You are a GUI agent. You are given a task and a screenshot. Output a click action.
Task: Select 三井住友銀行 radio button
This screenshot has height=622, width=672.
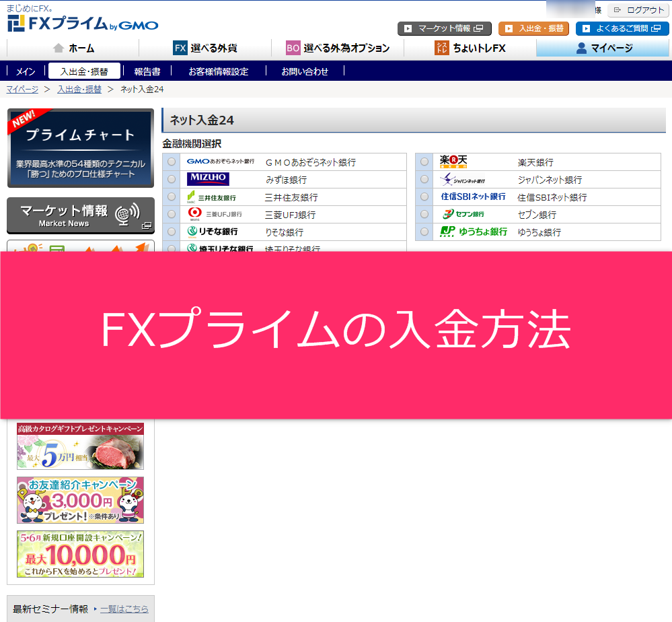point(172,197)
